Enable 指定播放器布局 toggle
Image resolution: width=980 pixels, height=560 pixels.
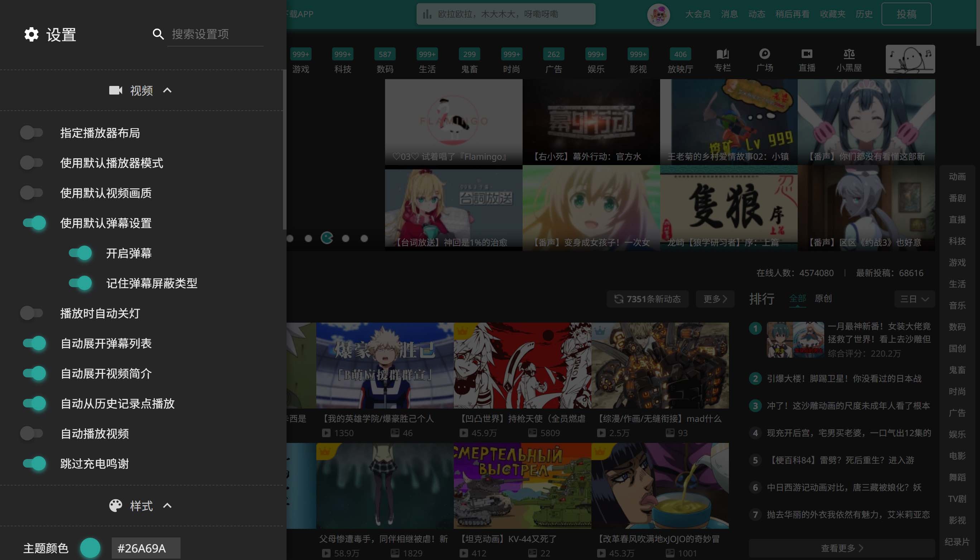coord(32,133)
